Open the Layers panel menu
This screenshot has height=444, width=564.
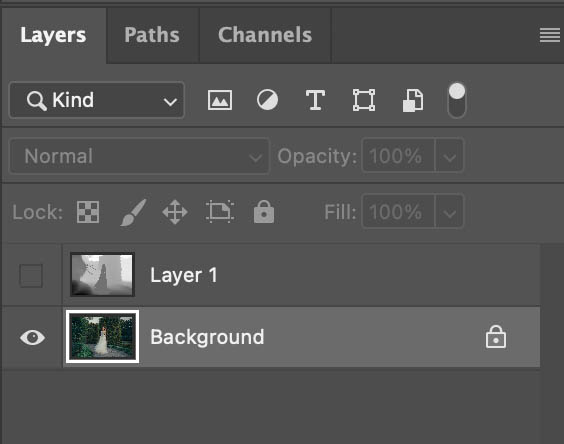tap(550, 35)
